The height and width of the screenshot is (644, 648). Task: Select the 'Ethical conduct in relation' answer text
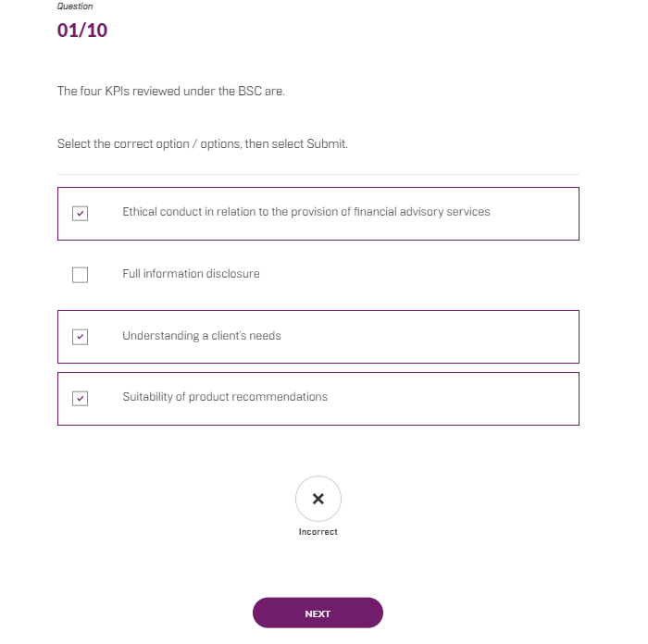tap(305, 212)
